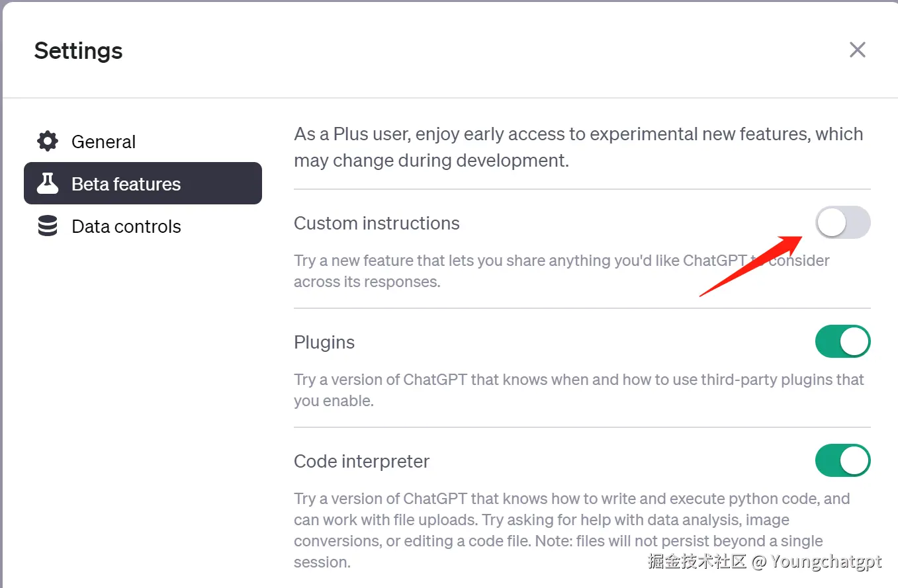The width and height of the screenshot is (898, 588).
Task: Select the Beta features tab label
Action: click(126, 184)
